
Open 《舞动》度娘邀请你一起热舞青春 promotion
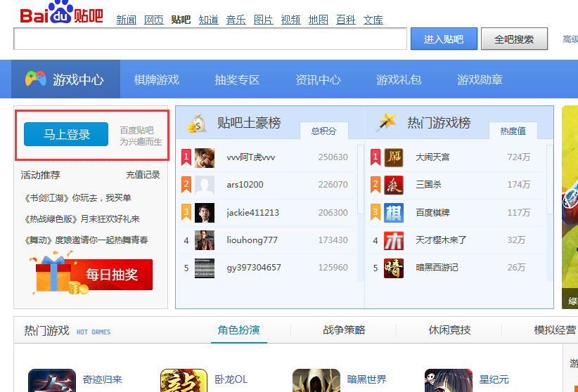86,240
